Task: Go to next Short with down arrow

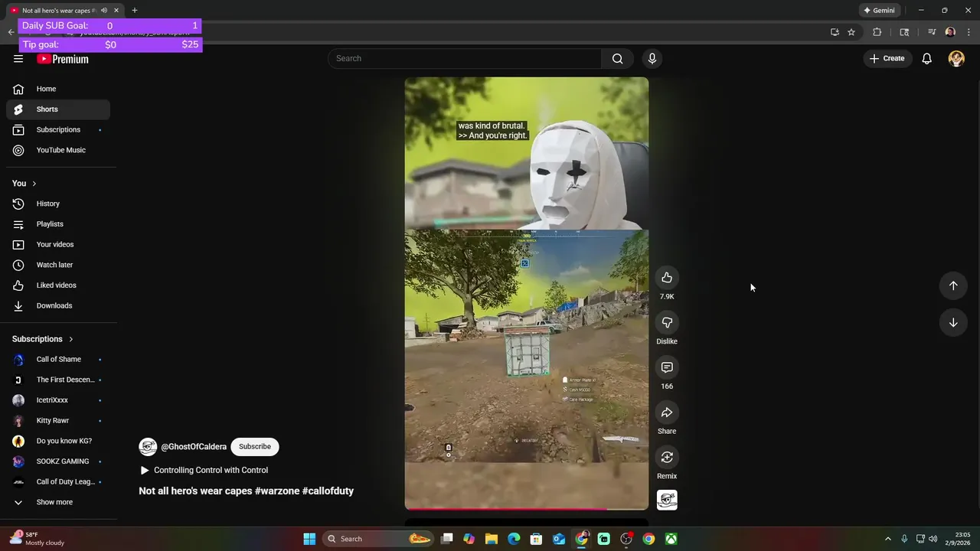Action: coord(953,323)
